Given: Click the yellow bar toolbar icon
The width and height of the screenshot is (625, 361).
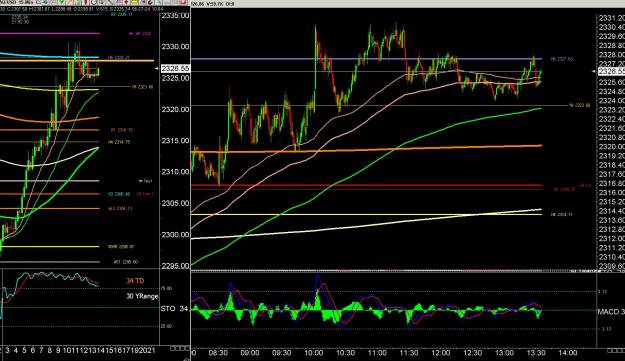Looking at the screenshot, I should (134, 2).
